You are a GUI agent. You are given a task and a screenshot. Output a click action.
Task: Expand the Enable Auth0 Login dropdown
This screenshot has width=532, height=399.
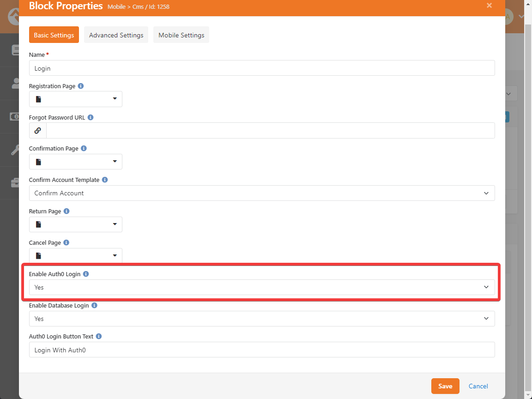point(262,287)
